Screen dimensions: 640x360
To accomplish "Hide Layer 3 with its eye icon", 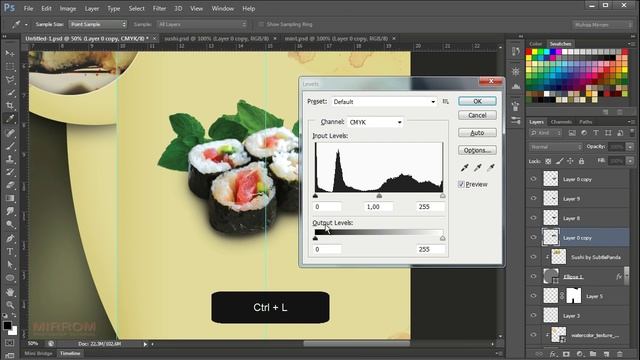I will tap(533, 316).
